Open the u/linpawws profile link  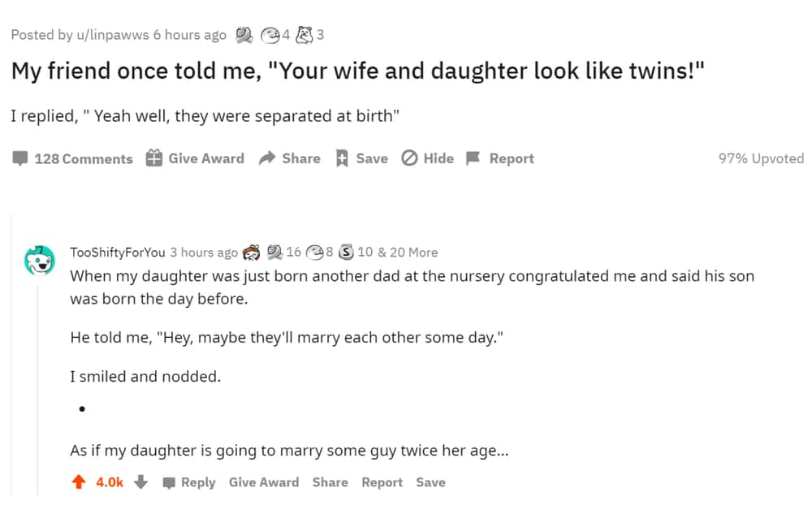(112, 35)
